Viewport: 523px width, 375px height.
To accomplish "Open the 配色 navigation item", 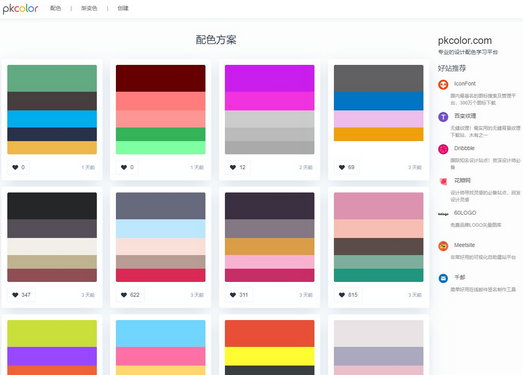I will coord(55,8).
